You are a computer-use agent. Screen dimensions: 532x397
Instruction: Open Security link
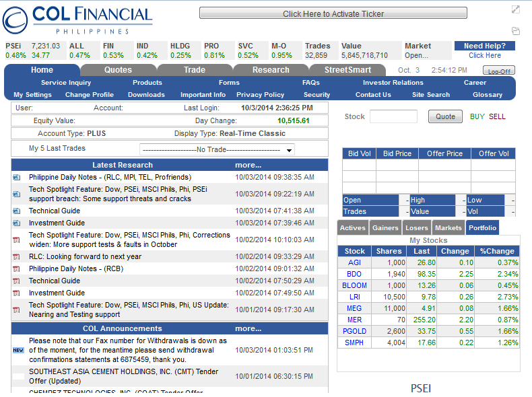click(x=317, y=95)
